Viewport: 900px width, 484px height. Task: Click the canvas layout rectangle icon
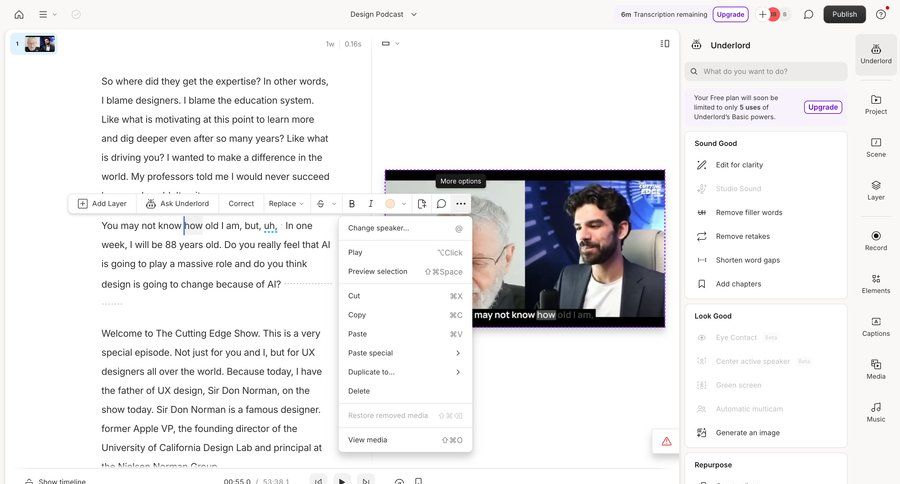[386, 44]
